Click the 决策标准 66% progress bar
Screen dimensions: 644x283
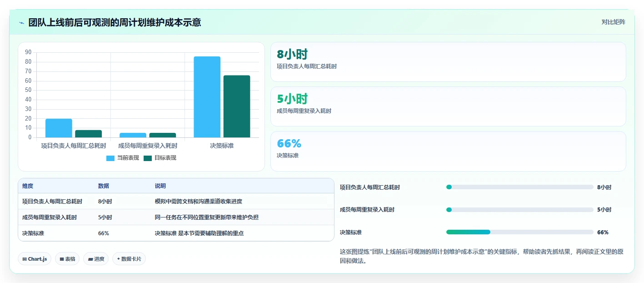click(520, 232)
